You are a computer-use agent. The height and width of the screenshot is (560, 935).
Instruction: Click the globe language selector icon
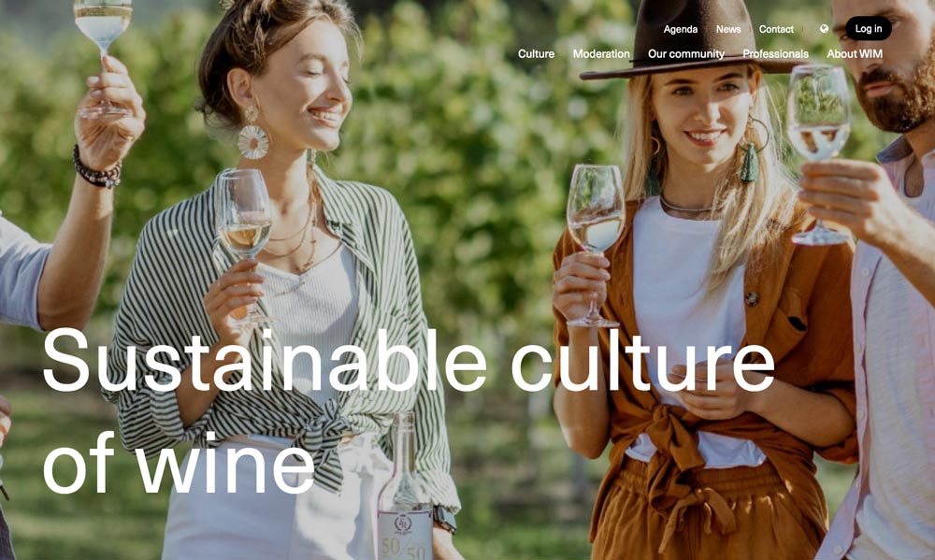[824, 29]
